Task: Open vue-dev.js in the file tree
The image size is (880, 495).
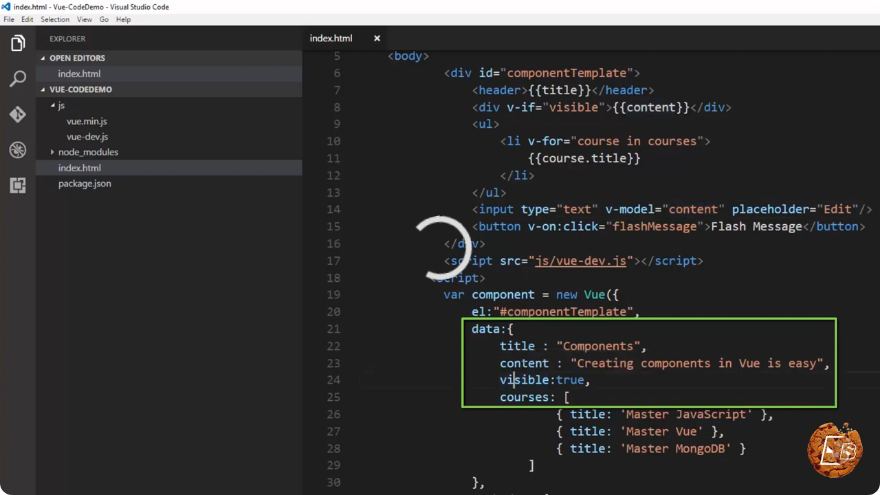Action: pyautogui.click(x=88, y=136)
